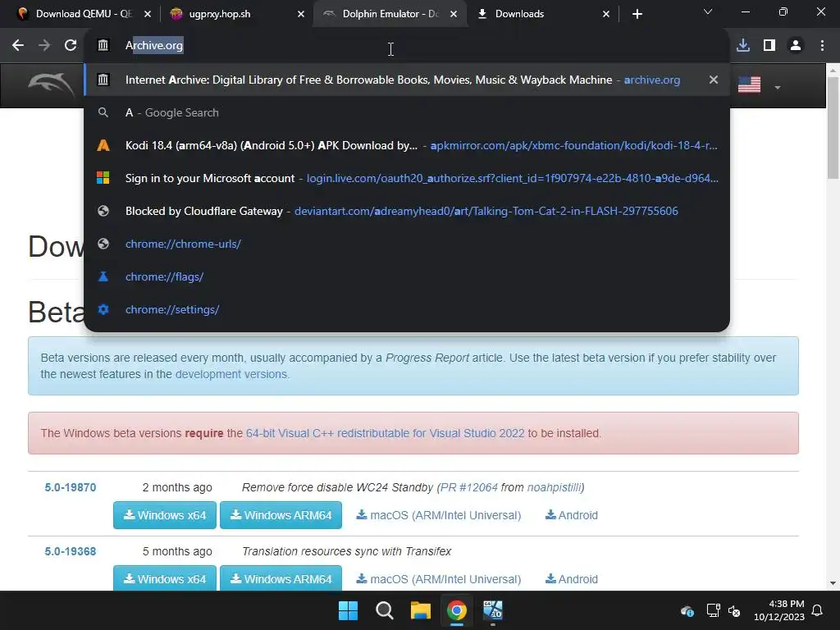Close the ugprxy.hop.sh tab
840x630 pixels.
[x=301, y=14]
